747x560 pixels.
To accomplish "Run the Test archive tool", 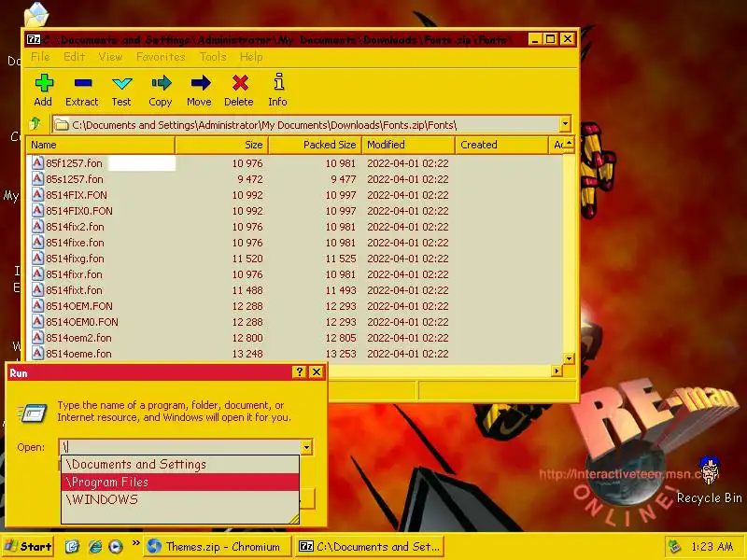I will click(122, 84).
